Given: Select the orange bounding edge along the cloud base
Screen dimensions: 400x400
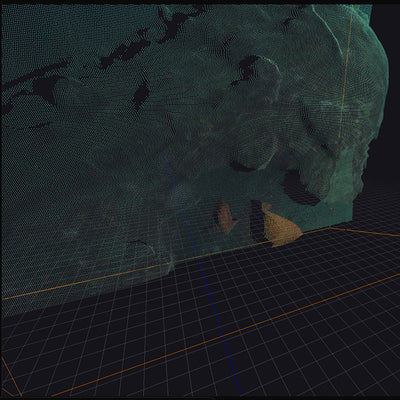Looking at the screenshot, I should point(167,263).
